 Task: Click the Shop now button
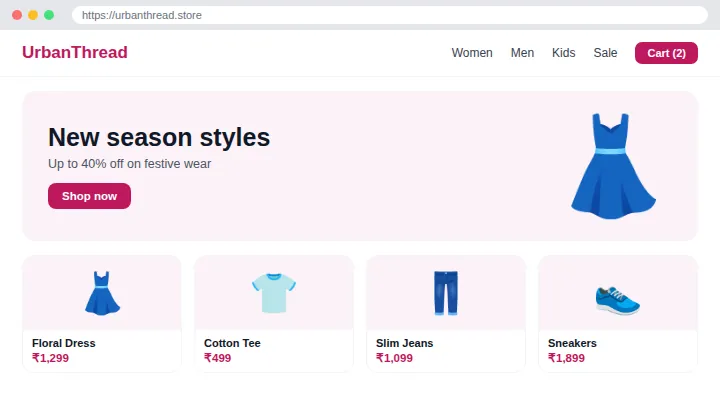pos(89,196)
